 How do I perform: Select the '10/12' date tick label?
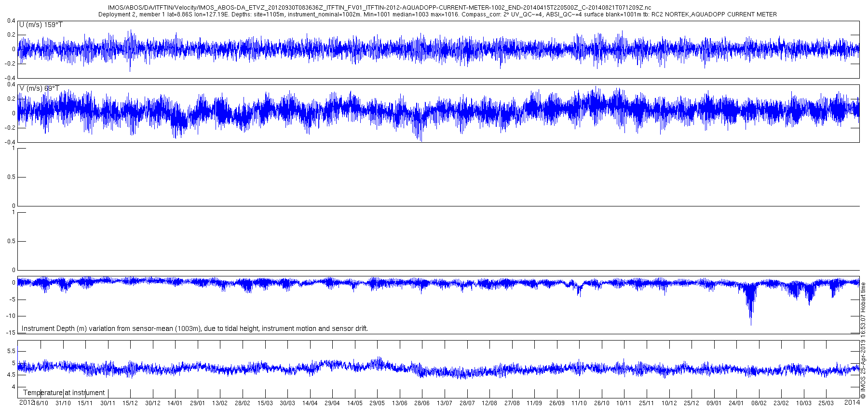point(669,403)
